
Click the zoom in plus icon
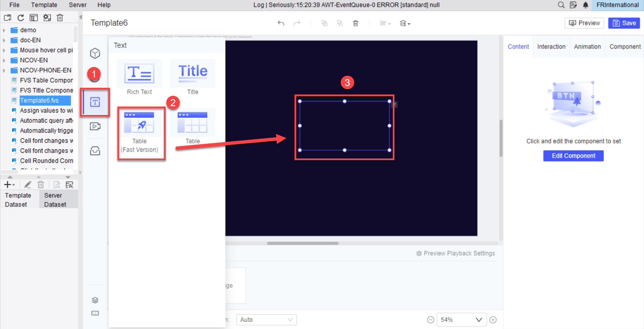[x=493, y=320]
